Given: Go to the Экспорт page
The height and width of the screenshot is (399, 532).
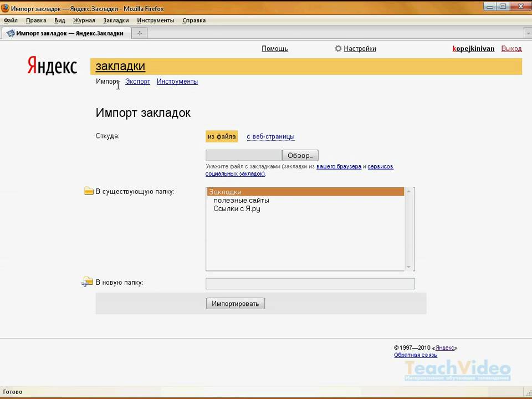Looking at the screenshot, I should coord(138,81).
